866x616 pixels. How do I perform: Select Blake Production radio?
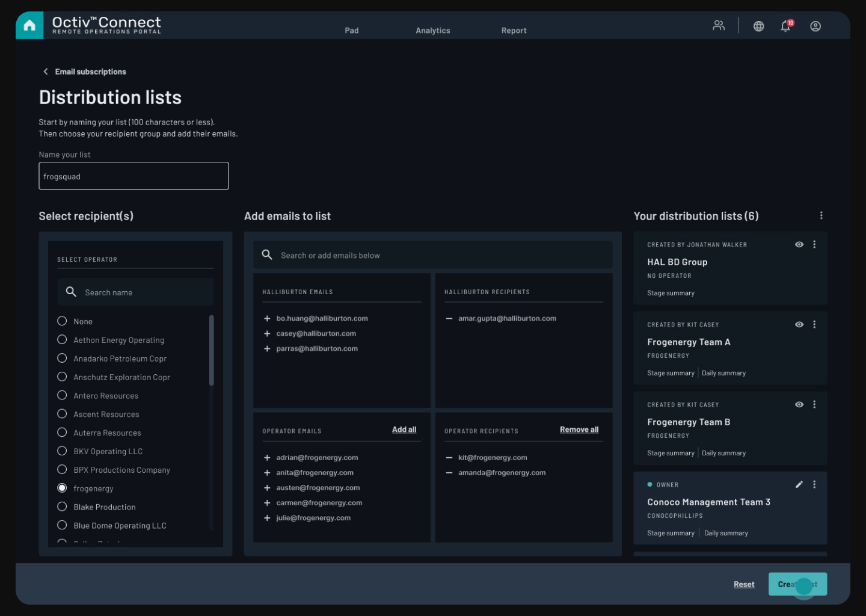(62, 507)
